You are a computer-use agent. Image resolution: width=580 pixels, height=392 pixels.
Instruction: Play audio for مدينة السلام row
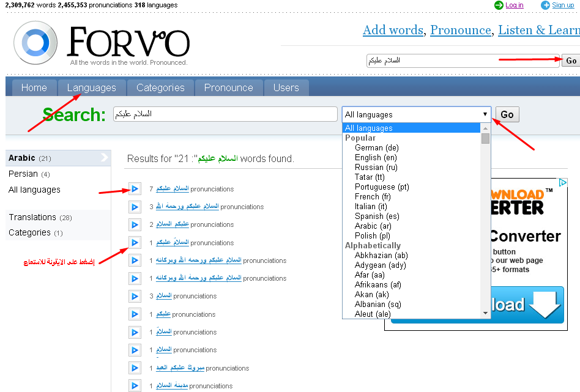135,386
